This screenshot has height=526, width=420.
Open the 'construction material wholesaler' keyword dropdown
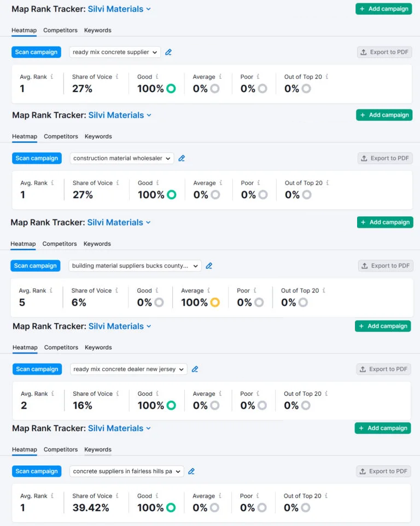[122, 159]
